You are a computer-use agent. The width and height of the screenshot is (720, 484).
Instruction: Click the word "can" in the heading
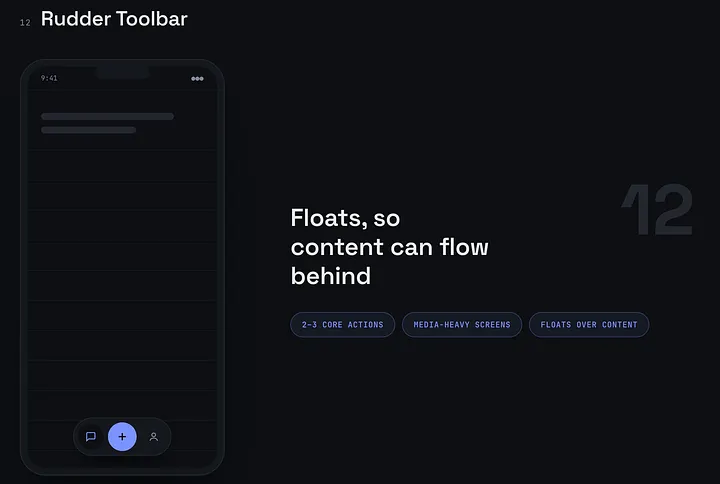[x=411, y=248]
